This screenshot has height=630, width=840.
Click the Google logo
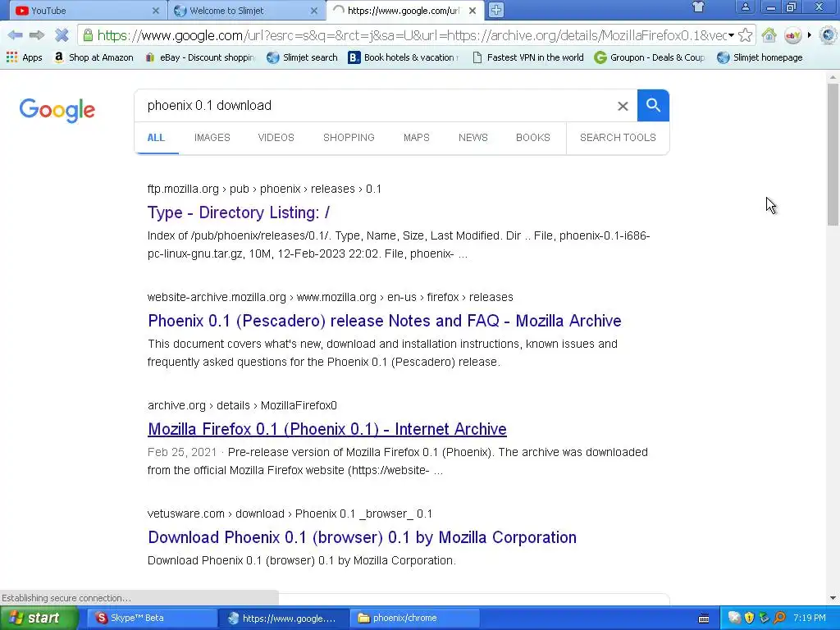[57, 111]
